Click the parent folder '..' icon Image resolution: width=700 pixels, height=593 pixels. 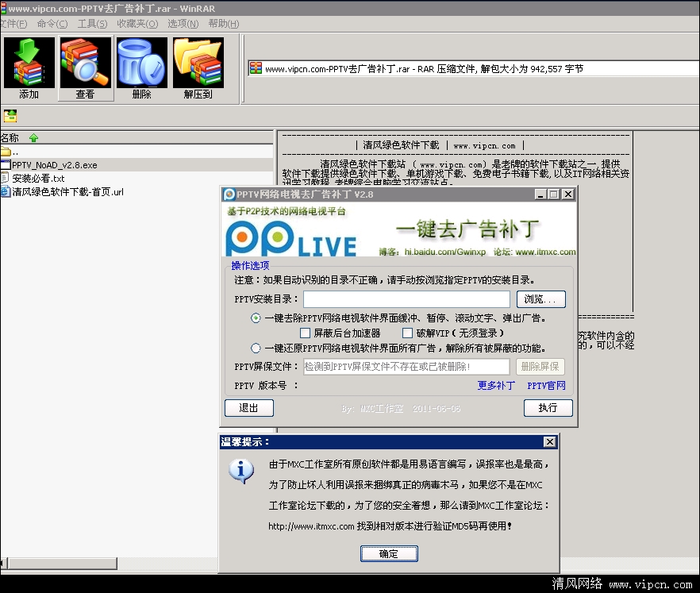point(6,152)
